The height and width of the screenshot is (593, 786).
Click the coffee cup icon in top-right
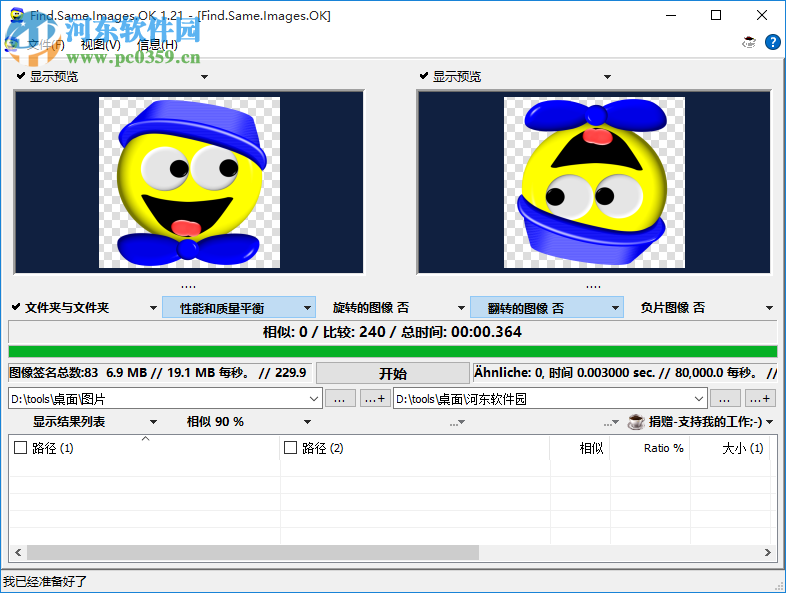coord(749,43)
